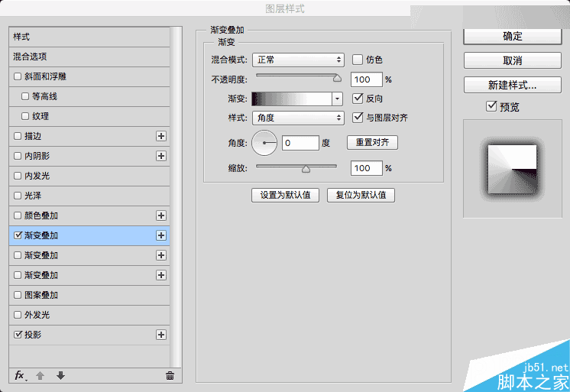Select 渐变叠加 label just below highlighted row
This screenshot has height=392, width=570.
pos(41,255)
